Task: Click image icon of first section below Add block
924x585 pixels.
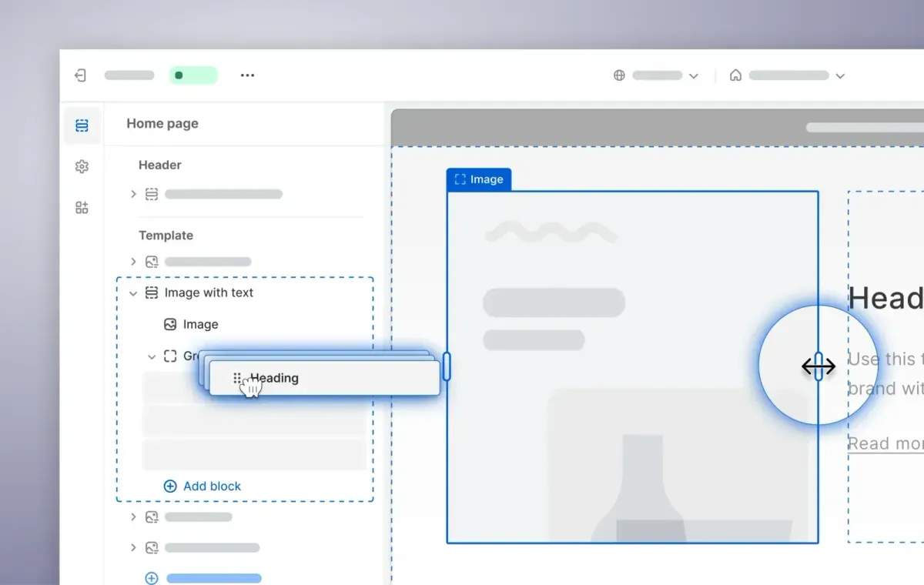Action: [x=152, y=517]
